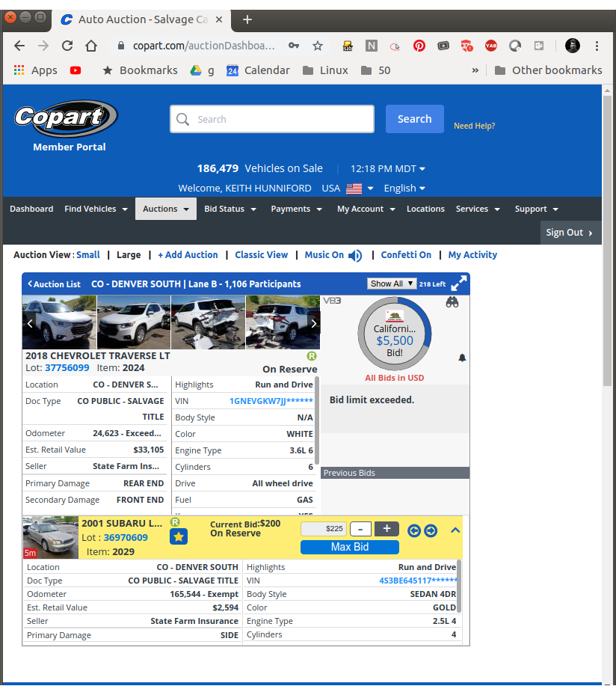The height and width of the screenshot is (695, 616).
Task: Go to the next lot with right arrow
Action: [431, 530]
